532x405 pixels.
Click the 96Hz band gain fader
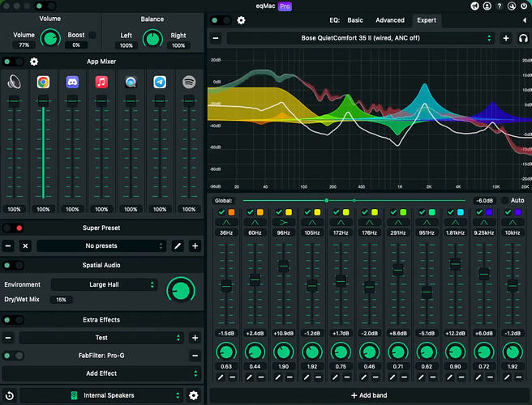coord(283,266)
